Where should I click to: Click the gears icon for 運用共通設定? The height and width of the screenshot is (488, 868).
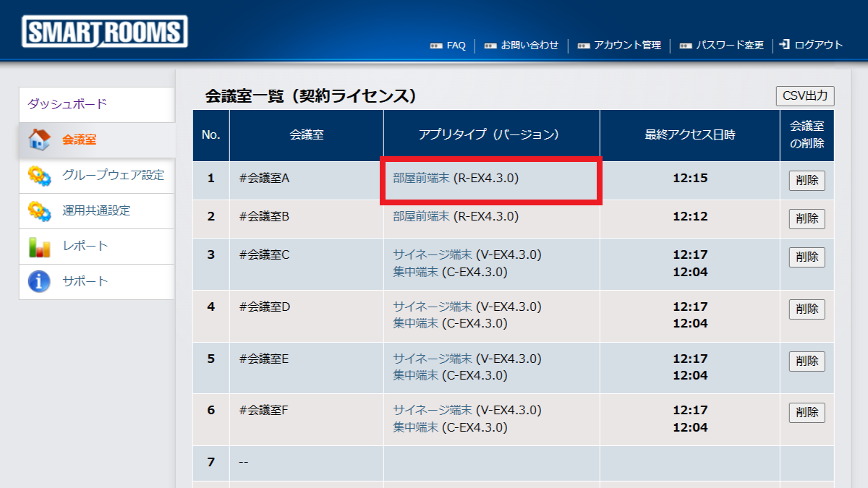click(x=39, y=211)
